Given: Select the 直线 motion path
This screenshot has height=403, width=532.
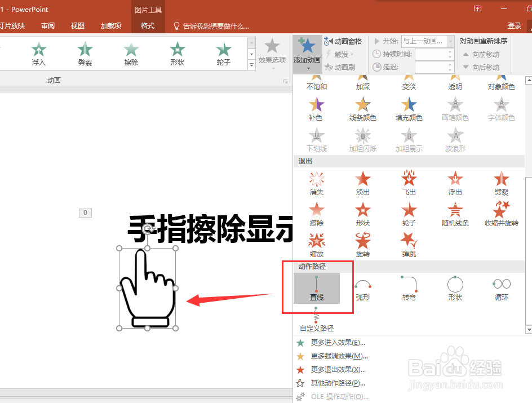Looking at the screenshot, I should [x=316, y=289].
